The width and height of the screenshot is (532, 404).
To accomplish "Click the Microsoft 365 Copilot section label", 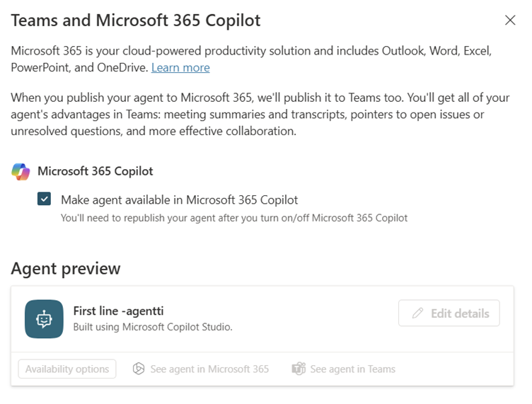I will (95, 171).
